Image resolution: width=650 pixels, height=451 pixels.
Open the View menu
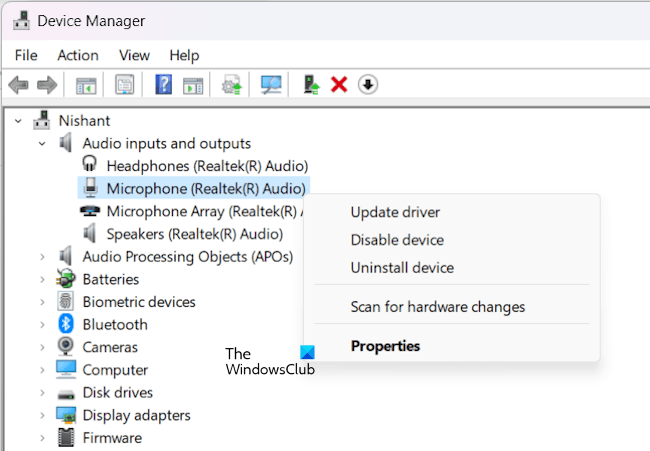[134, 55]
